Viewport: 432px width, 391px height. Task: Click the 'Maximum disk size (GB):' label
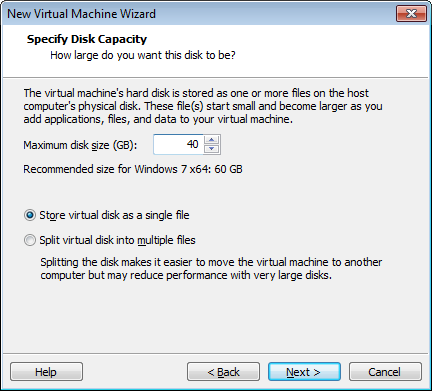pos(80,145)
